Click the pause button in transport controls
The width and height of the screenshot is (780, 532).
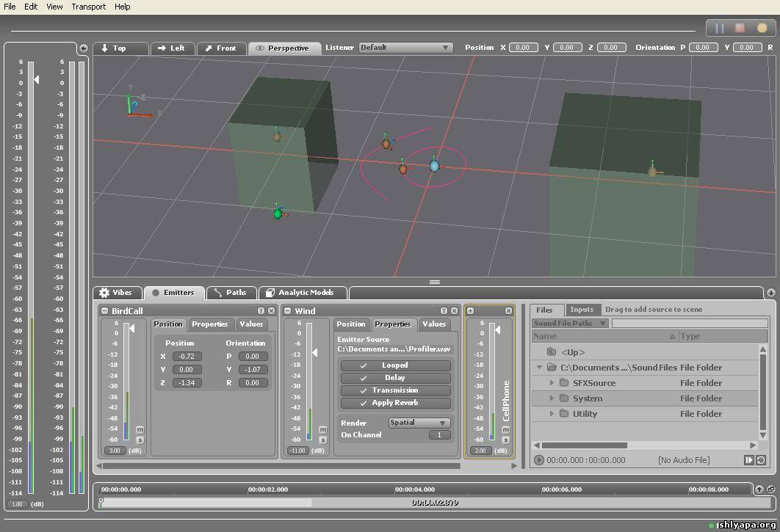pos(720,28)
